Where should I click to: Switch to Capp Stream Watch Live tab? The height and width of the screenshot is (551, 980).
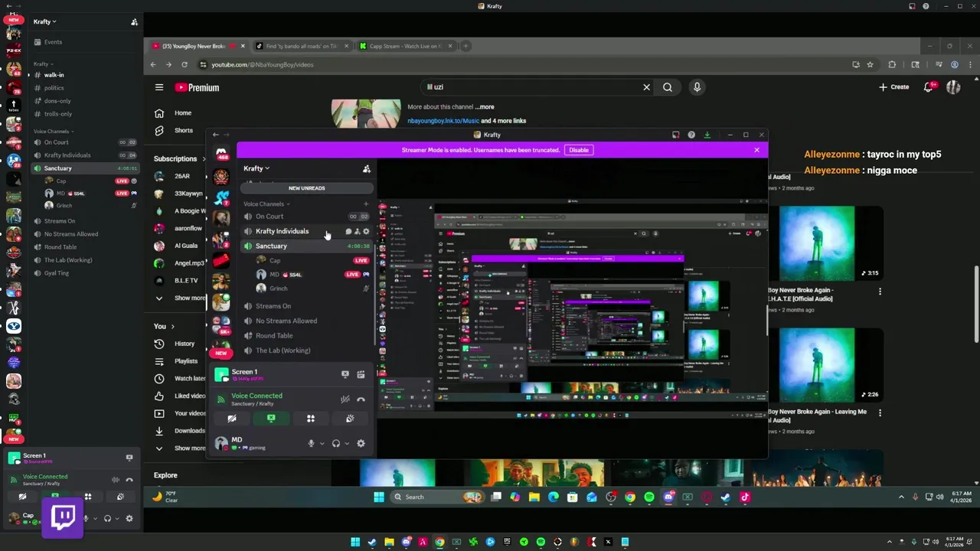pyautogui.click(x=405, y=46)
